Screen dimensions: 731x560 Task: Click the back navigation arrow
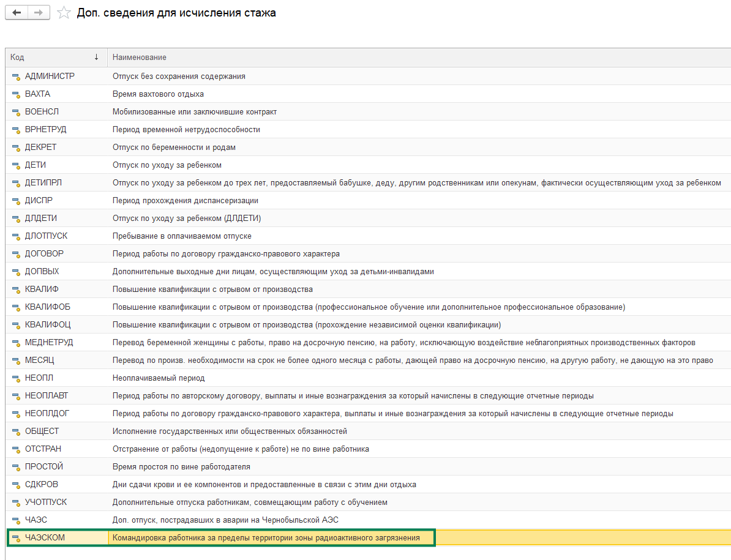pos(17,13)
